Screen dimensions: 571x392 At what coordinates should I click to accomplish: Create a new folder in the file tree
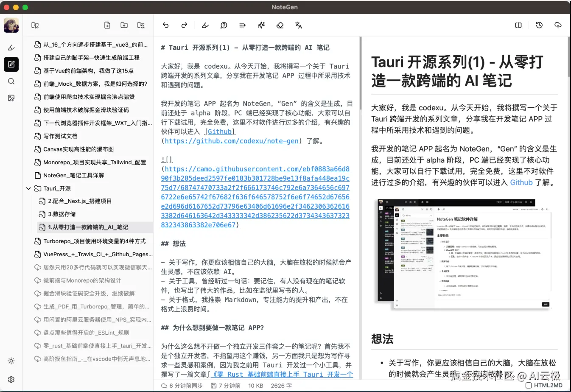click(x=124, y=25)
